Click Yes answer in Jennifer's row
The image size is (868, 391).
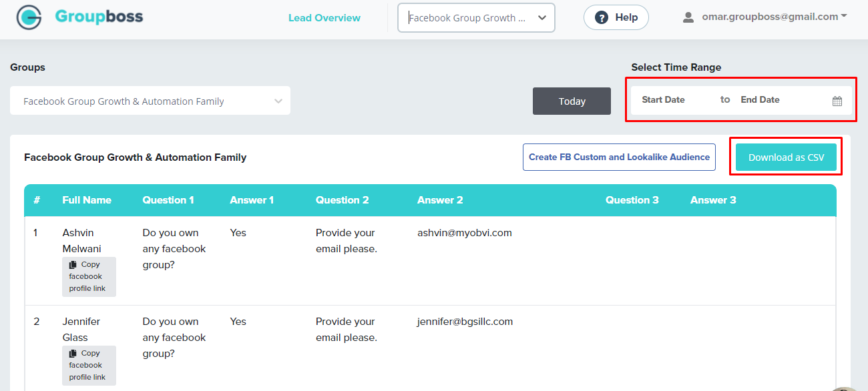tap(238, 322)
